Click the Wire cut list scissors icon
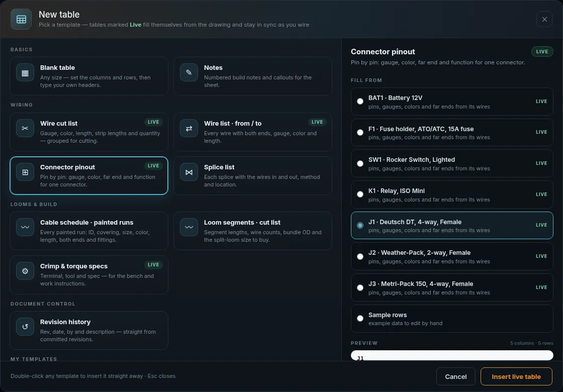Viewport: 563px width, 392px height. tap(25, 129)
